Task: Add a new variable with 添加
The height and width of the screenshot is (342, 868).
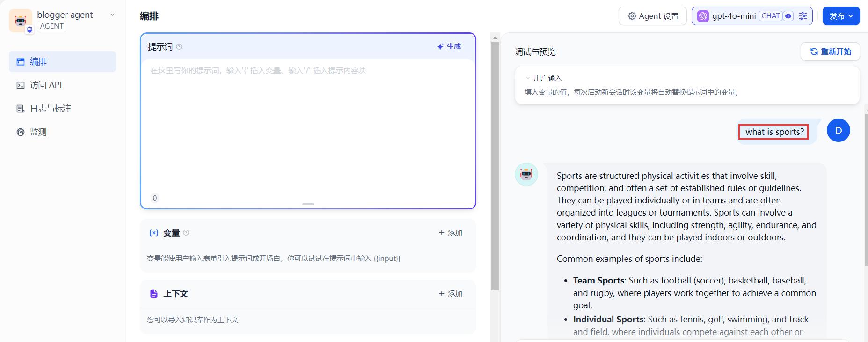Action: pyautogui.click(x=450, y=233)
